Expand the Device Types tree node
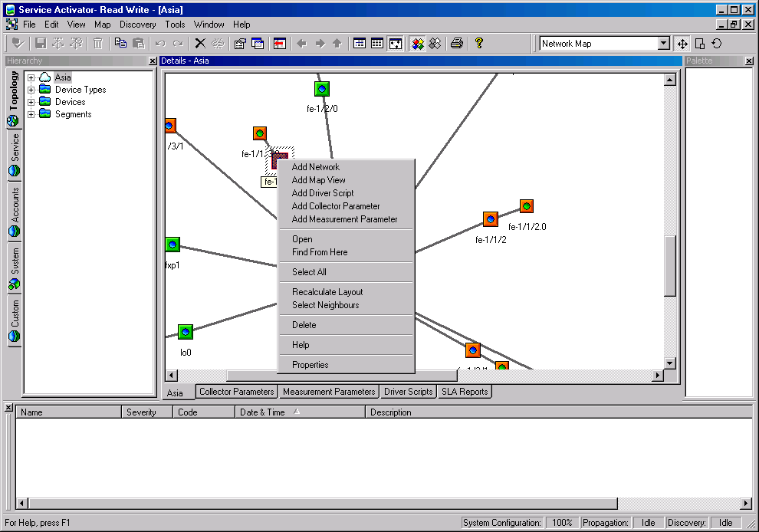 (x=31, y=90)
